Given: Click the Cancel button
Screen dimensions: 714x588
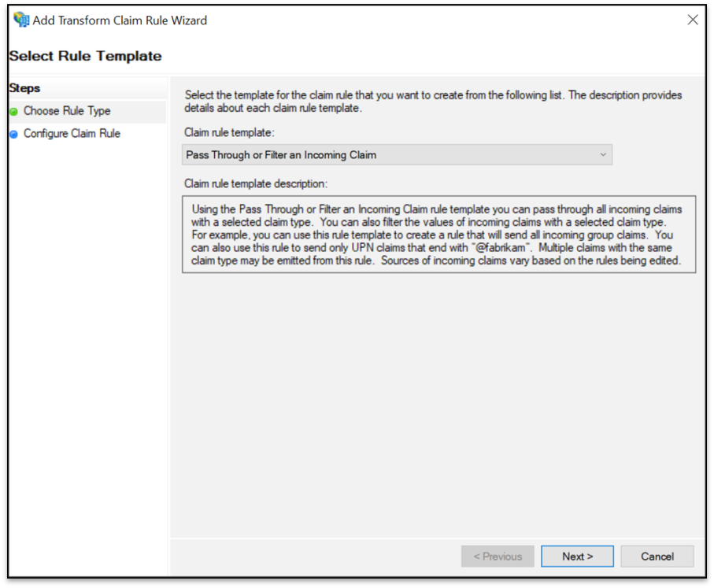Looking at the screenshot, I should 657,556.
